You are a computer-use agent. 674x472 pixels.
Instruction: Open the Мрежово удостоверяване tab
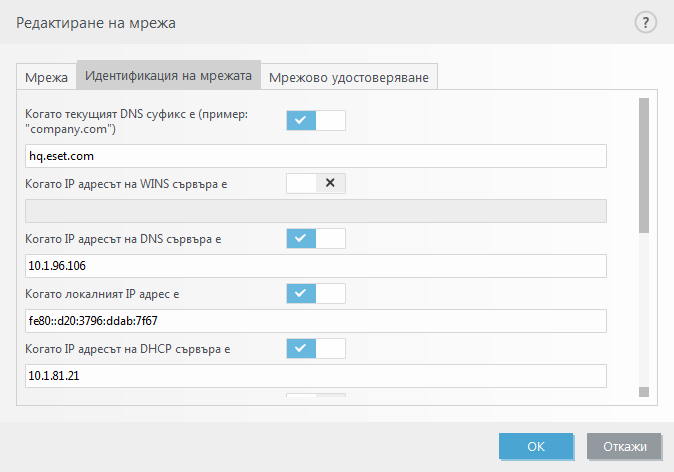[349, 77]
